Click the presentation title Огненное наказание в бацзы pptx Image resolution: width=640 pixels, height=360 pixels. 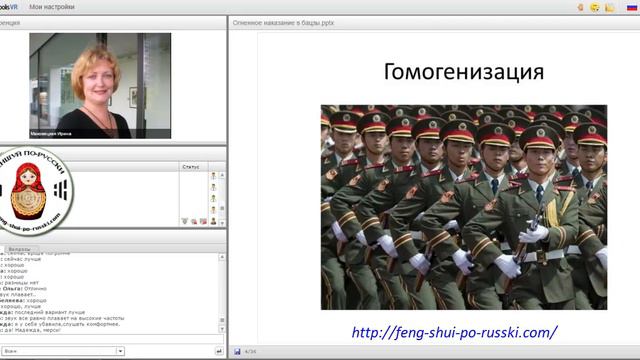coord(283,23)
